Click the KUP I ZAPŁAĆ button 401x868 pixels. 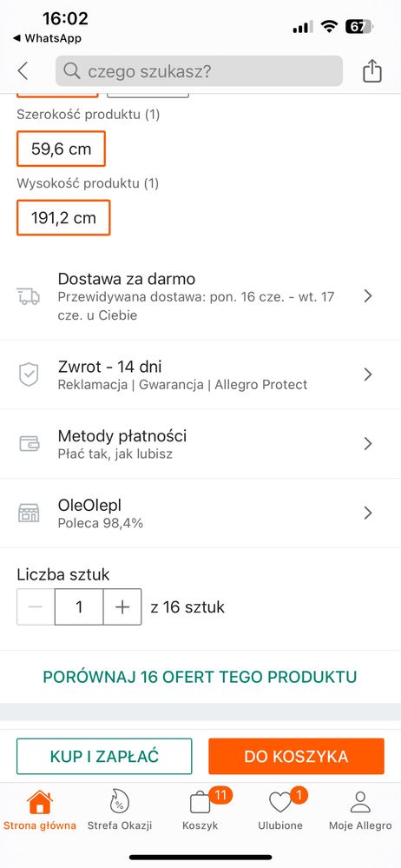click(104, 756)
